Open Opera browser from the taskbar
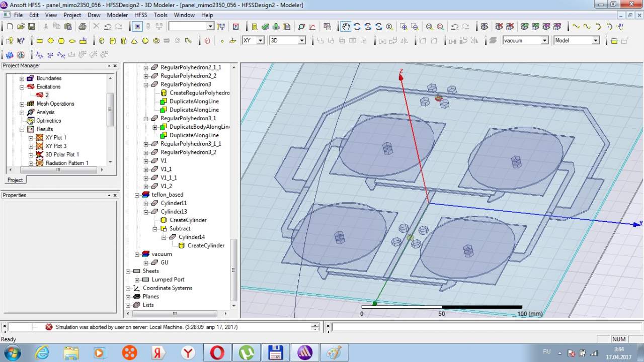644x362 pixels. 217,352
